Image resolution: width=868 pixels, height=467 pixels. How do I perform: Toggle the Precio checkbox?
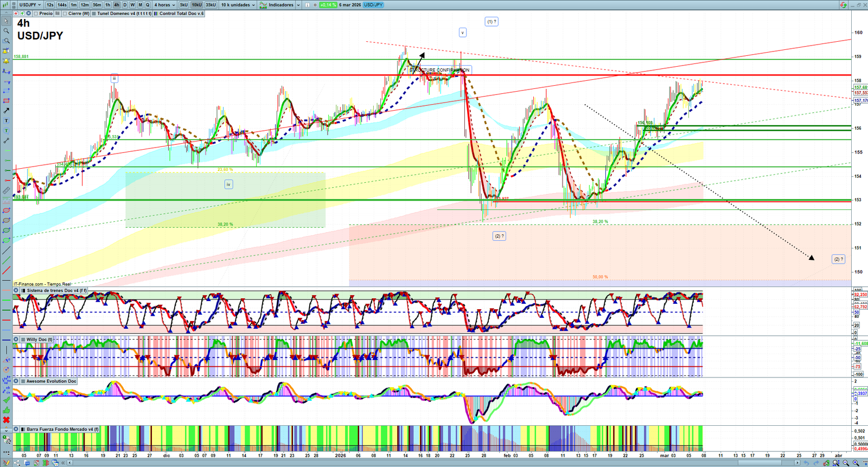[36, 14]
